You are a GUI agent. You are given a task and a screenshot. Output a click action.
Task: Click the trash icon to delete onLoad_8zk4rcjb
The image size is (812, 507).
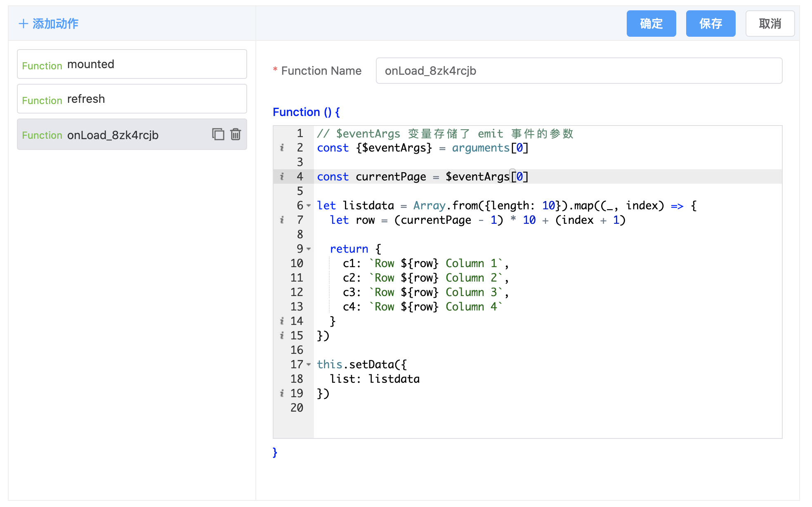point(236,134)
